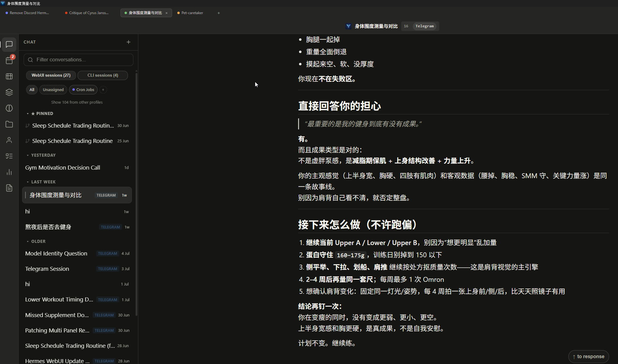Viewport: 618px width, 364px height.
Task: Open 熬夜后是否去健身 conversation
Action: [x=77, y=227]
